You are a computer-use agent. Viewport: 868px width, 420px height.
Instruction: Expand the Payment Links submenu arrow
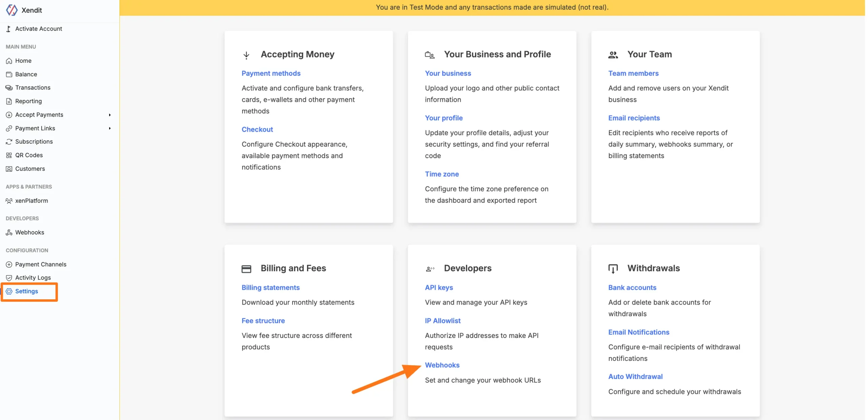(x=110, y=128)
